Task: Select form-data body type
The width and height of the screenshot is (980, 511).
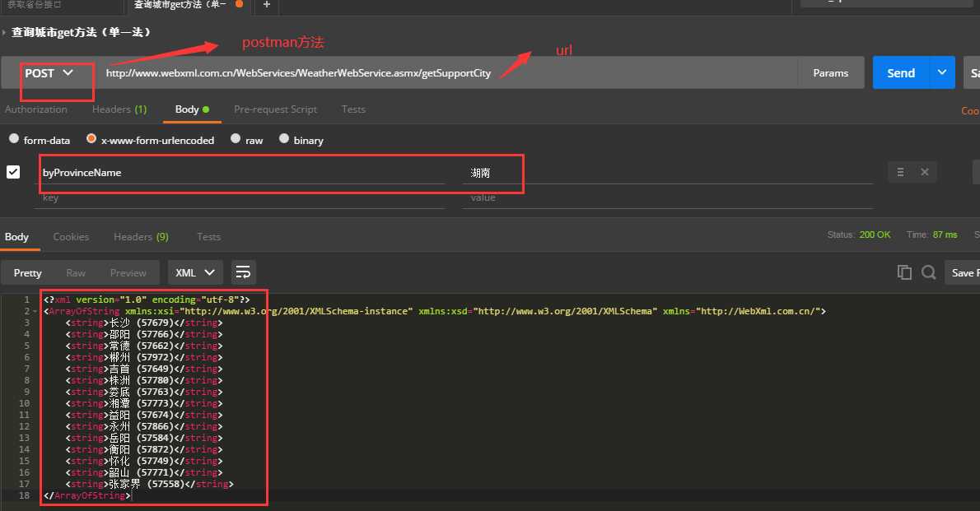Action: (x=14, y=139)
